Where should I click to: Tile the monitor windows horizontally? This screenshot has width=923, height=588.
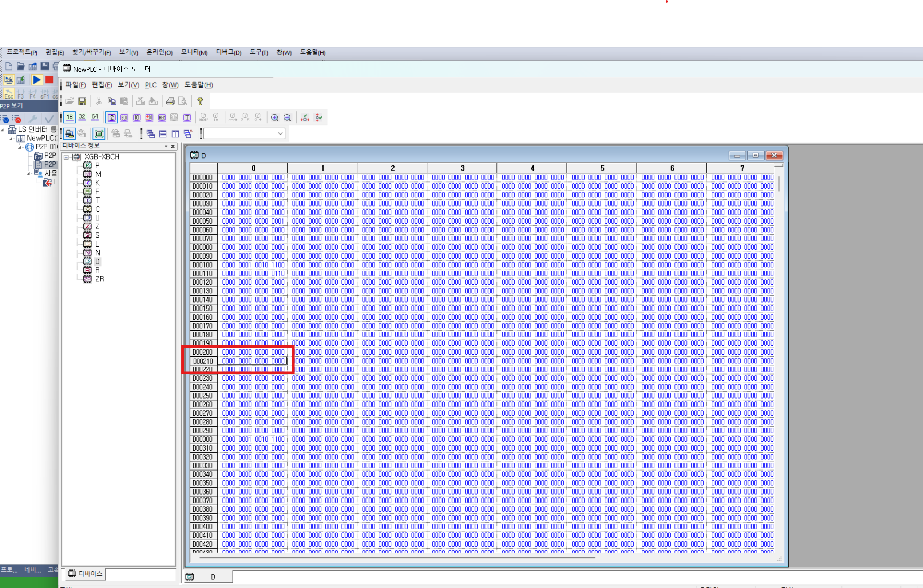coord(163,134)
